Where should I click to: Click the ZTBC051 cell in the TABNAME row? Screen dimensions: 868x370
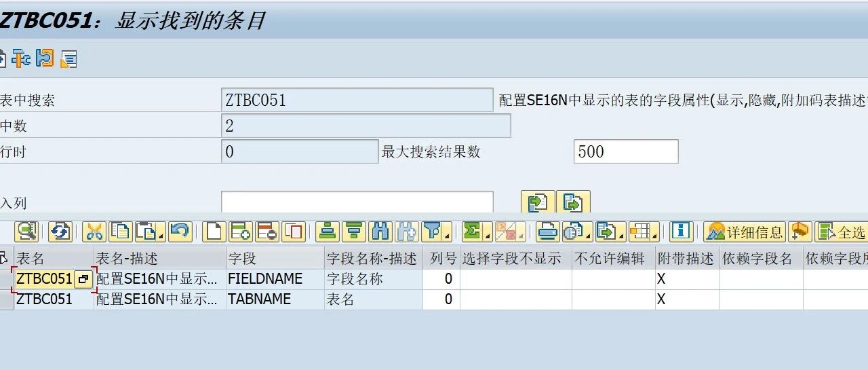click(54, 299)
